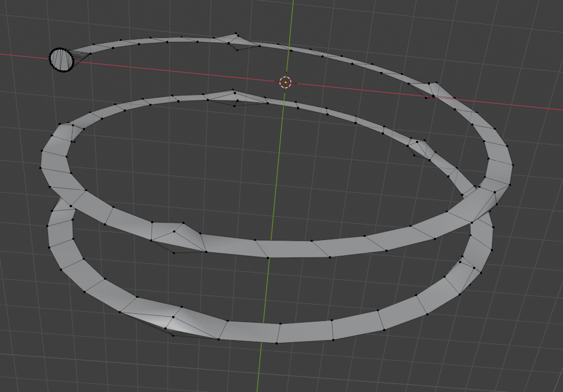Click the back middle coil's peak vertex near the origin

pos(233,90)
